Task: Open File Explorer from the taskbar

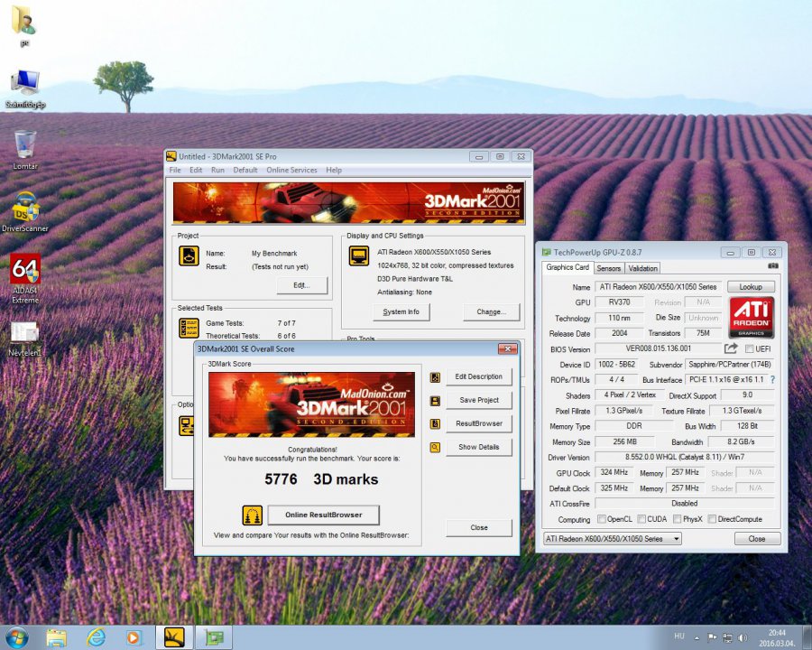Action: pos(56,637)
